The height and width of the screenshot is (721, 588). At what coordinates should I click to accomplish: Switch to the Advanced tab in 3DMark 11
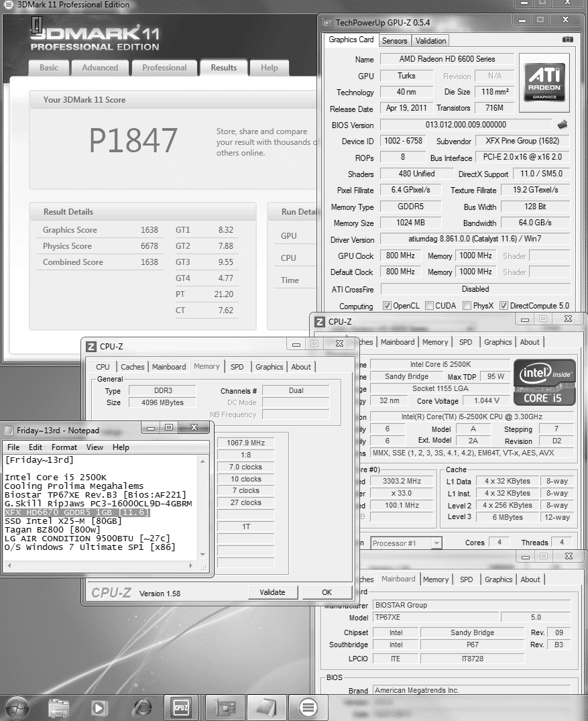(100, 68)
